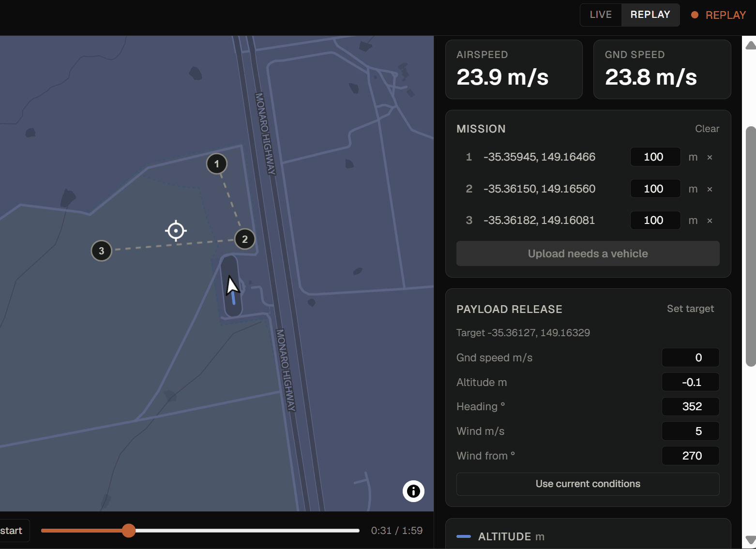Click the scrollbar up arrow
The width and height of the screenshot is (756, 549).
click(x=751, y=45)
